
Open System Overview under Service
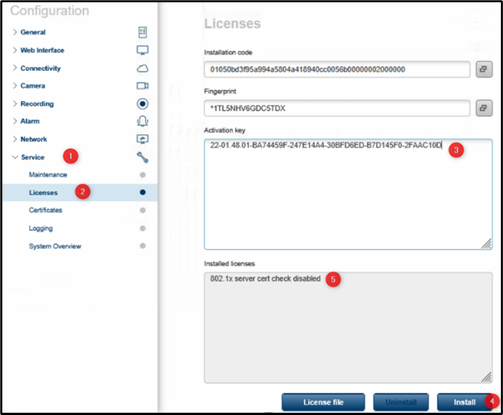pyautogui.click(x=55, y=246)
